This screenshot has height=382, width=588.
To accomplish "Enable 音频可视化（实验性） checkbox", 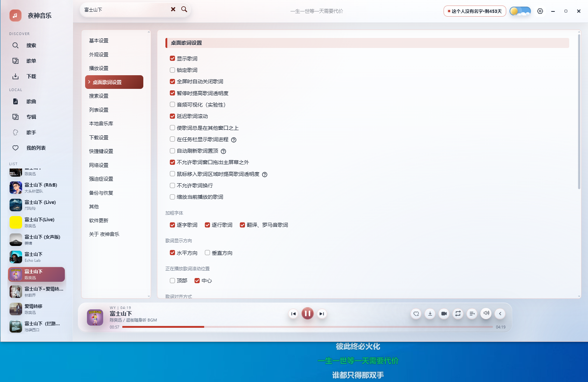I will [x=172, y=105].
